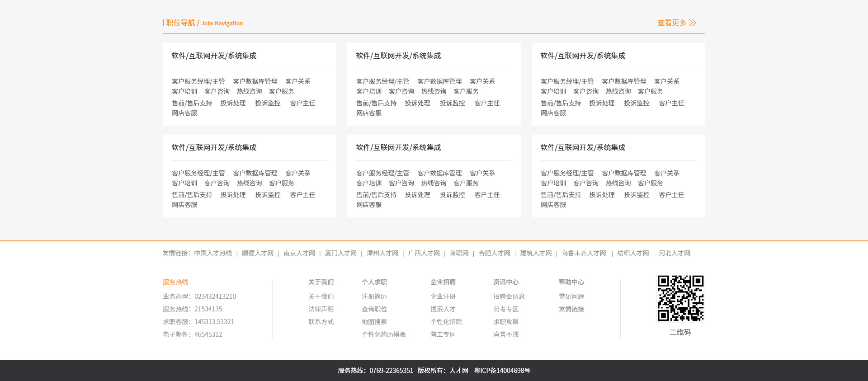Select the 职位导航 section heading
Viewport: 868px width, 381px height.
coord(181,23)
